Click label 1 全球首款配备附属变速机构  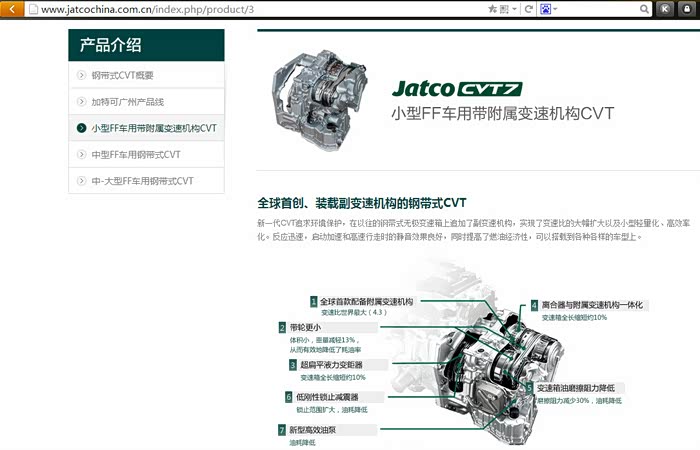pyautogui.click(x=367, y=301)
